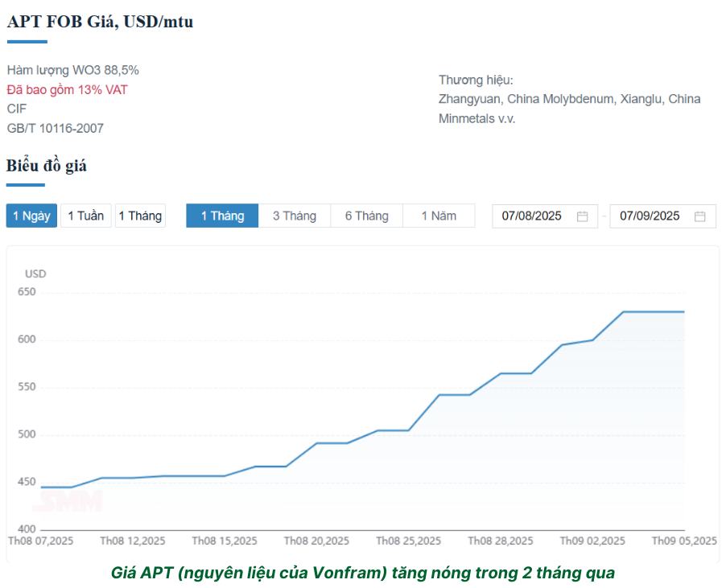Image resolution: width=726 pixels, height=588 pixels.
Task: Choose the white "1 Tháng" button beside 1 Tuần
Action: 140,216
